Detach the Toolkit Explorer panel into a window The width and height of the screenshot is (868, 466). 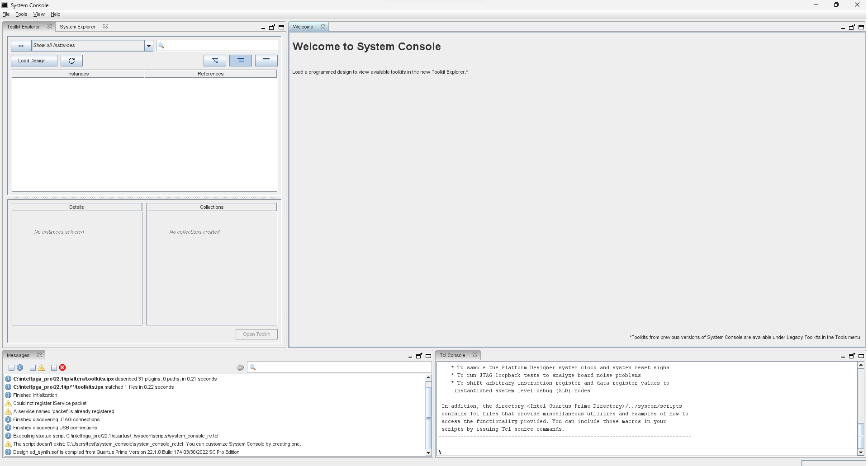pos(272,27)
